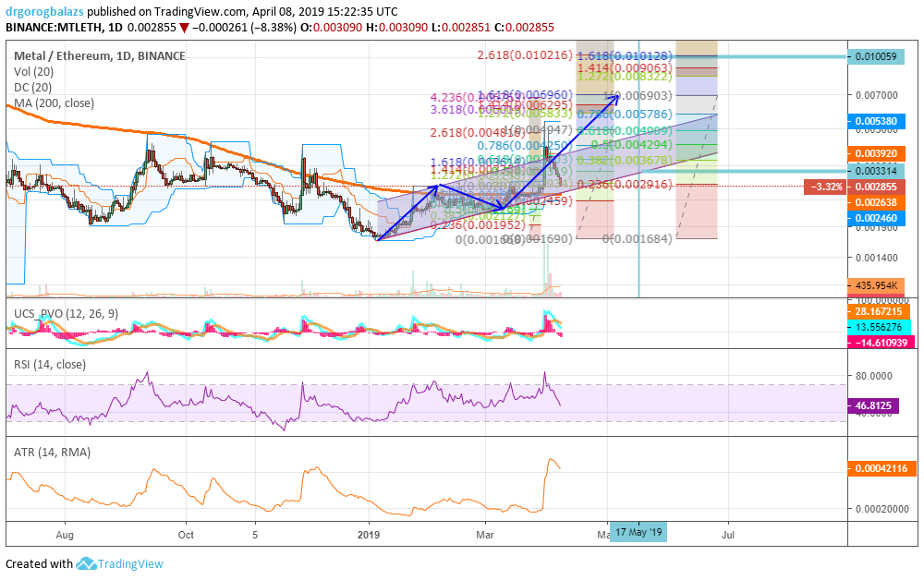The height and width of the screenshot is (580, 924).
Task: Select the MA (200, close) label
Action: (54, 103)
